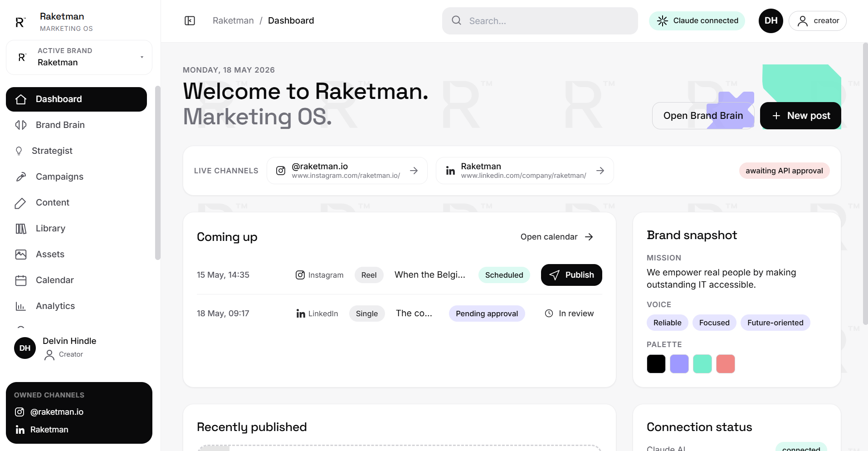This screenshot has width=868, height=451.
Task: Click the Pending approval status tag
Action: point(487,314)
